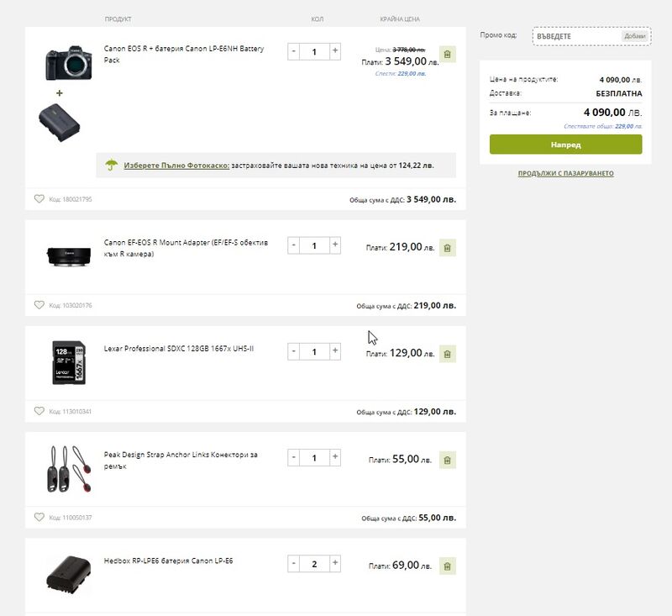This screenshot has height=616, width=672.
Task: Decrease Mount Adapter quantity with minus
Action: (x=293, y=245)
